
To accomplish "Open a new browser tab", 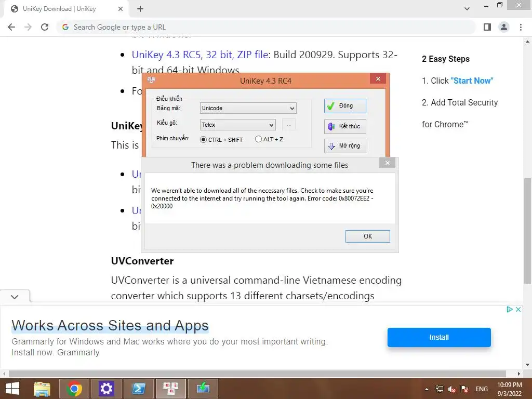I will click(140, 9).
